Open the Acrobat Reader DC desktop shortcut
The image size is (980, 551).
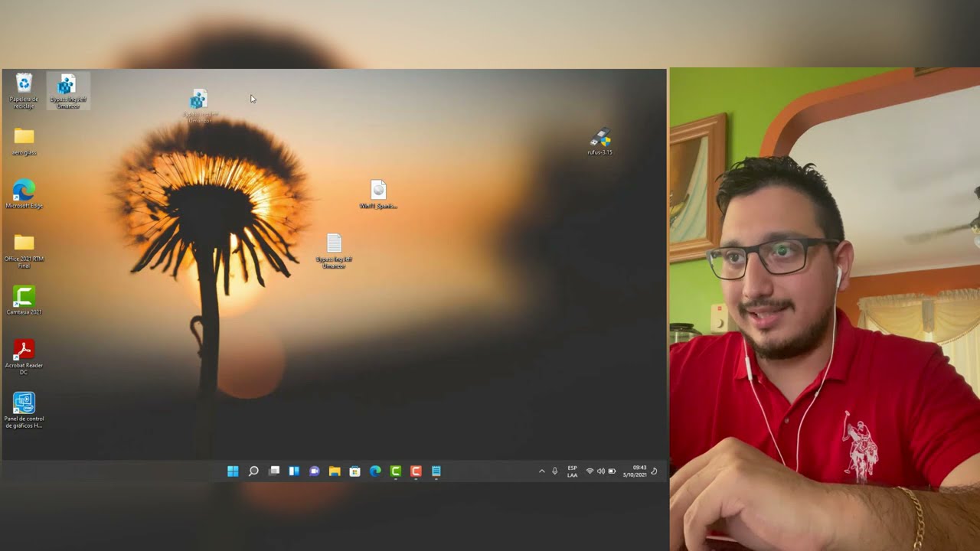tap(24, 357)
